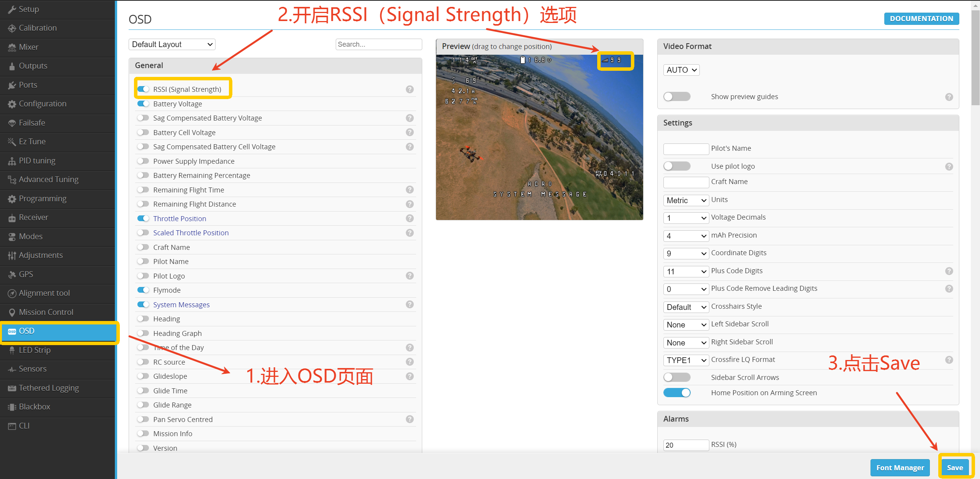980x479 pixels.
Task: Click the PID tuning icon
Action: point(12,161)
